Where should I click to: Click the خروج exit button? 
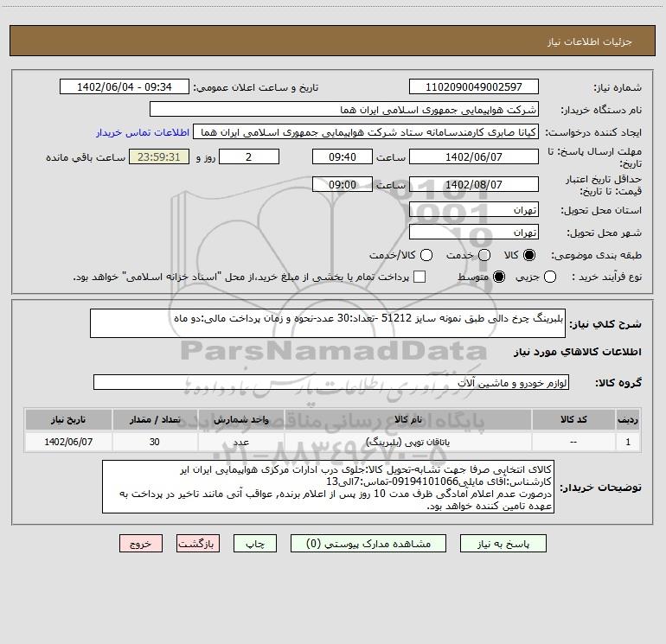[141, 544]
